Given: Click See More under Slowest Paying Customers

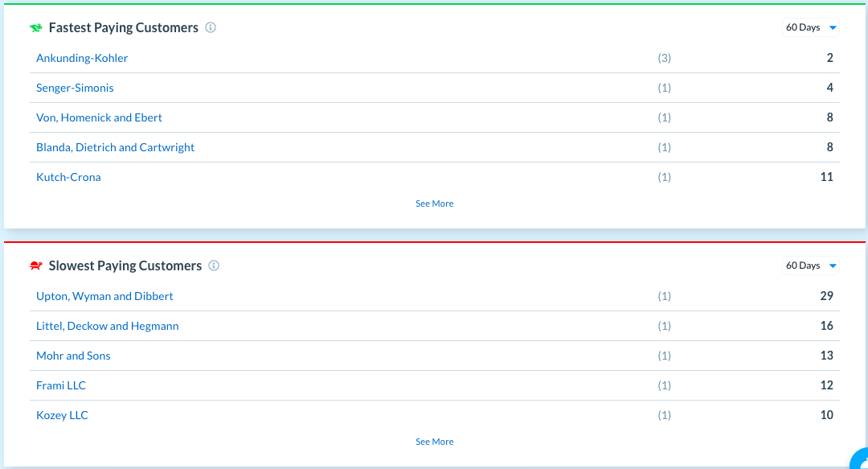Looking at the screenshot, I should (434, 442).
